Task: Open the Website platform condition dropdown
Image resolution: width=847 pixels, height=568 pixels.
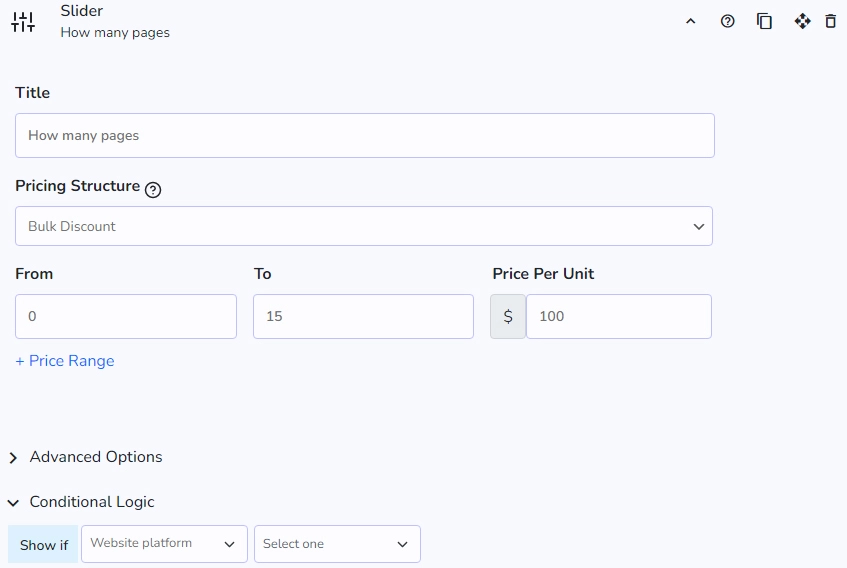Action: [x=164, y=544]
